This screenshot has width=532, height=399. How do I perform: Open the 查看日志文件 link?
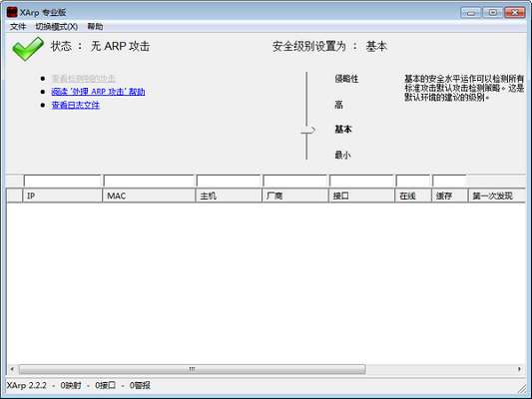pos(75,105)
